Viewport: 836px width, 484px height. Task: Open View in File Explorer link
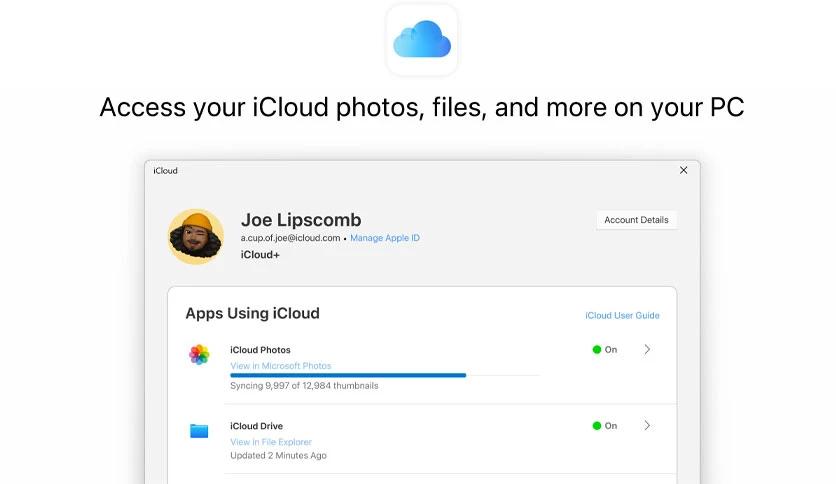click(271, 442)
